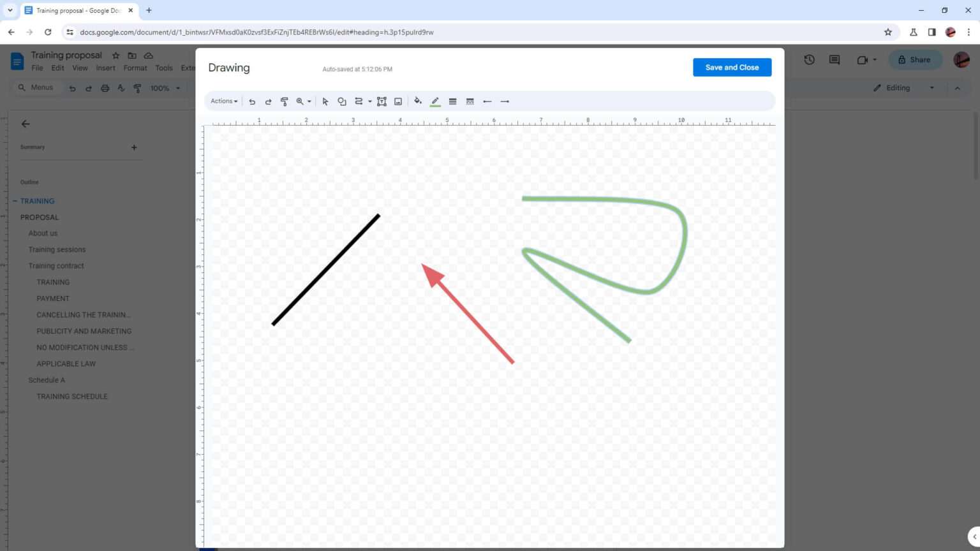Open the Insert menu in Google Docs

pos(105,68)
